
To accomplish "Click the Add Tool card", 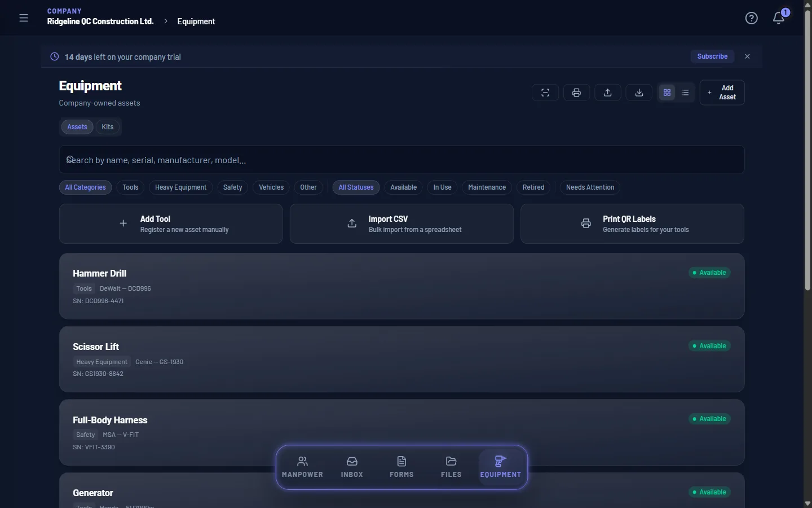I will pos(171,224).
